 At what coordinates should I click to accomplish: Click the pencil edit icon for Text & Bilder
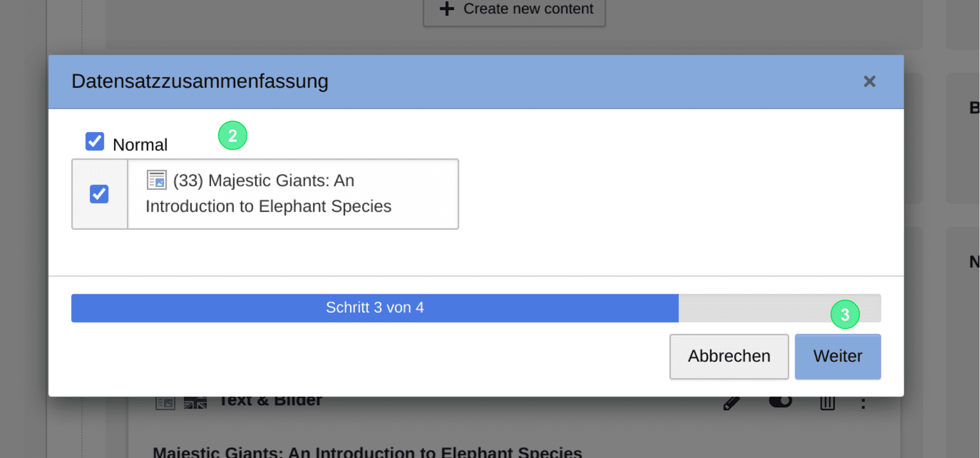coord(732,403)
